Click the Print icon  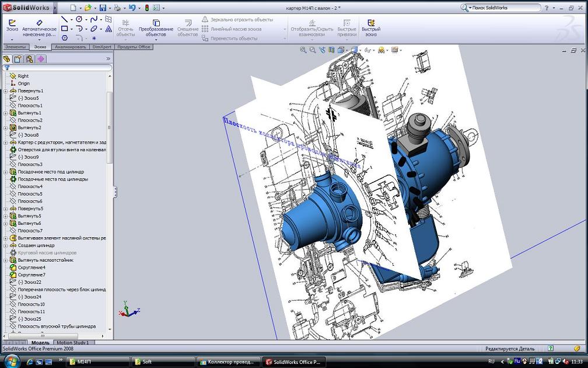pyautogui.click(x=117, y=8)
